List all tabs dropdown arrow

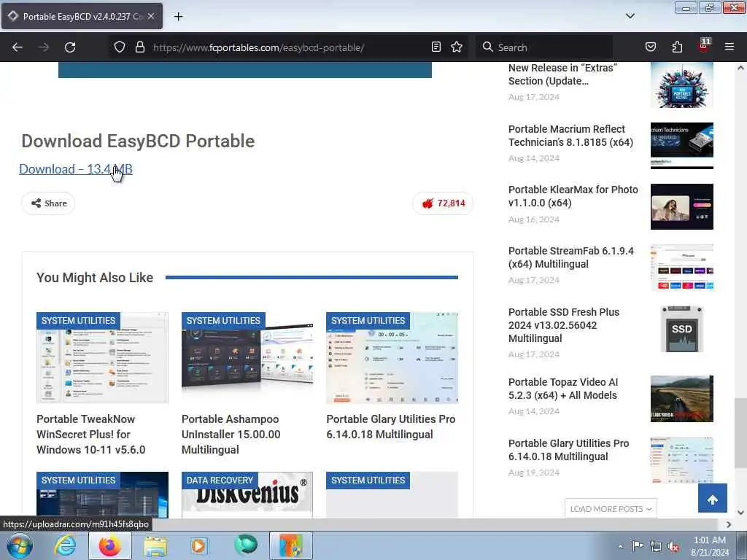click(x=630, y=16)
